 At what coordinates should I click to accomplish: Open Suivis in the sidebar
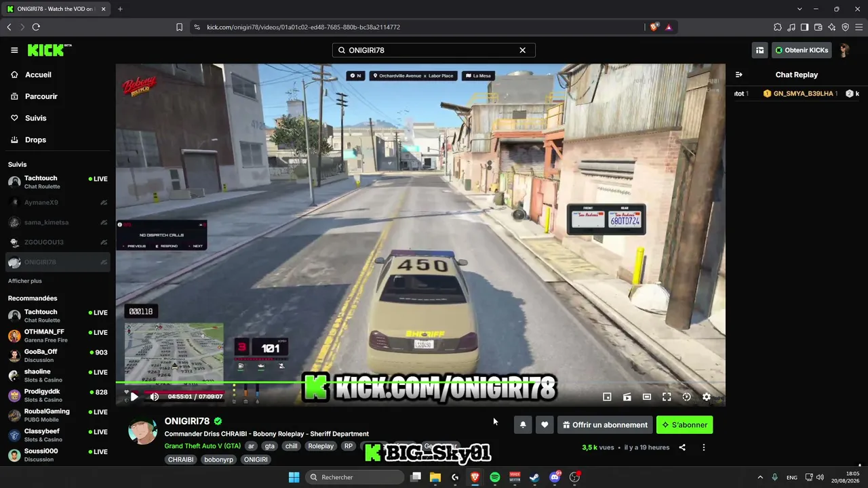click(x=35, y=118)
